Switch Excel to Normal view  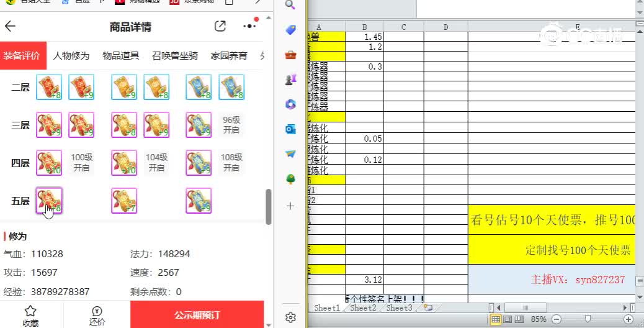496,319
